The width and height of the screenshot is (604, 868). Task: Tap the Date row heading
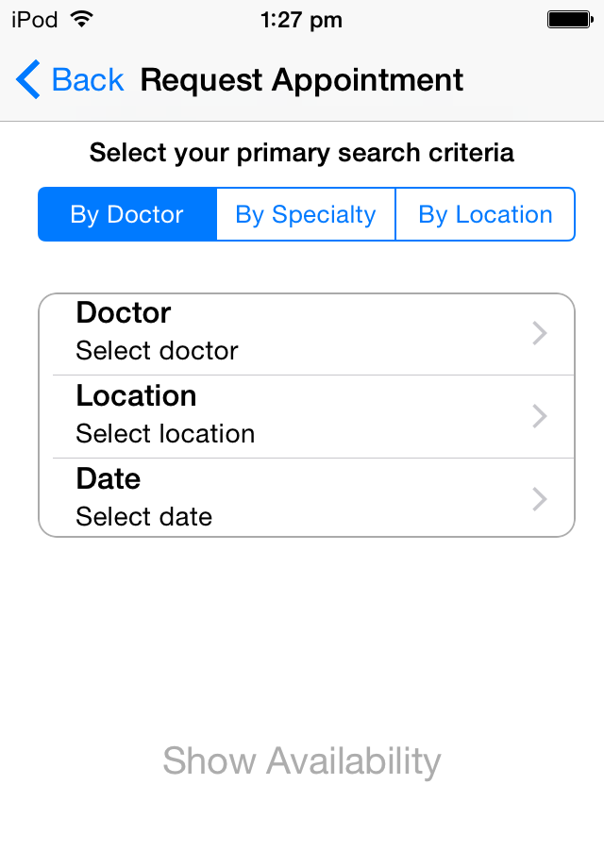point(109,479)
